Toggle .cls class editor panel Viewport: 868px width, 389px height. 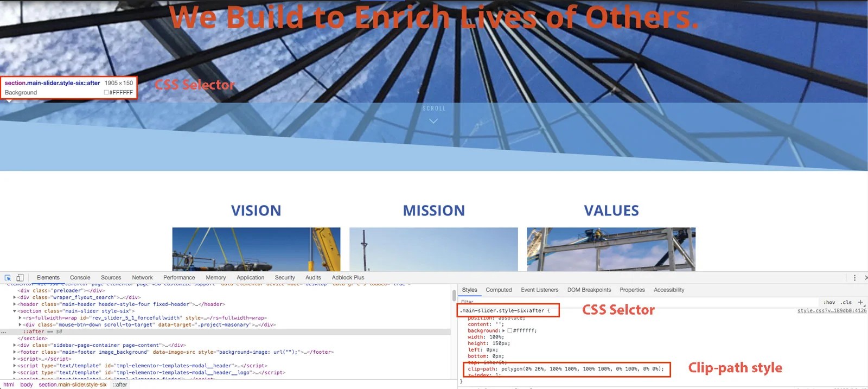846,302
